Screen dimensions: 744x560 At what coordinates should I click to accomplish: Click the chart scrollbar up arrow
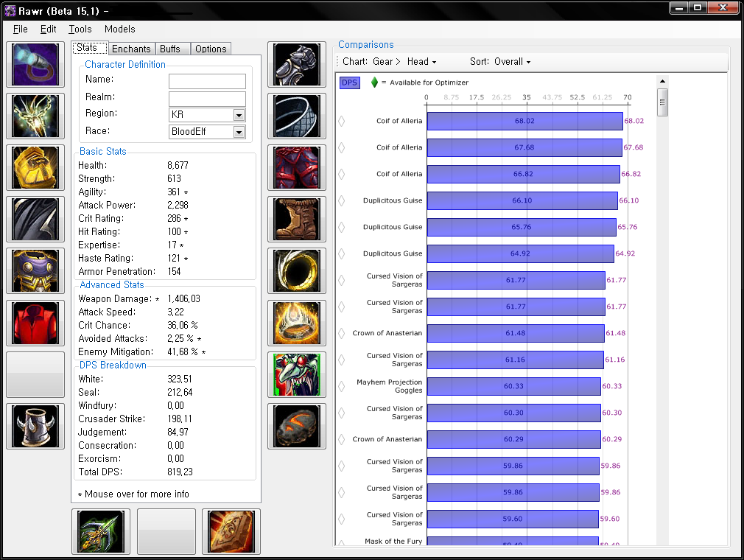662,81
